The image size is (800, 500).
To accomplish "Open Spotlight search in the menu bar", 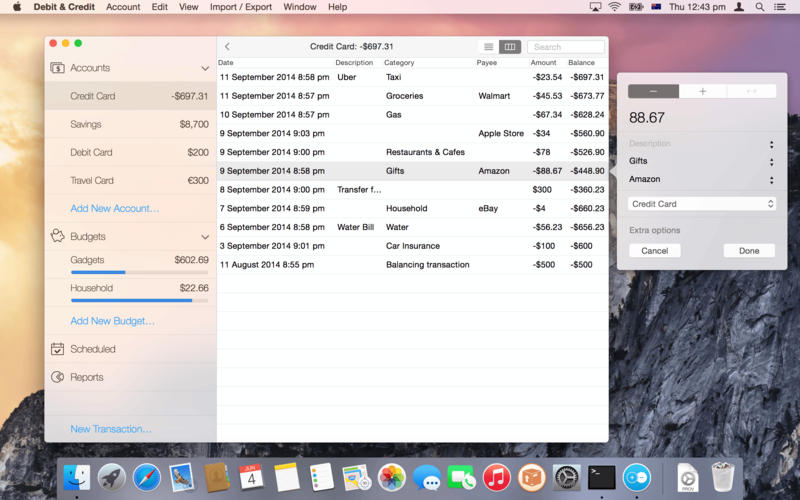I will coord(760,7).
